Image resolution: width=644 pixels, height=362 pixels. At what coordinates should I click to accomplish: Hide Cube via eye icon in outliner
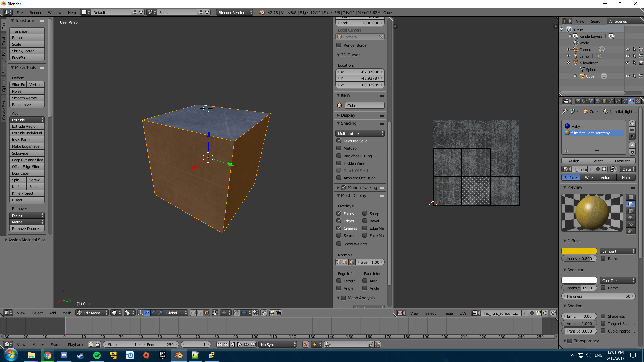click(627, 76)
